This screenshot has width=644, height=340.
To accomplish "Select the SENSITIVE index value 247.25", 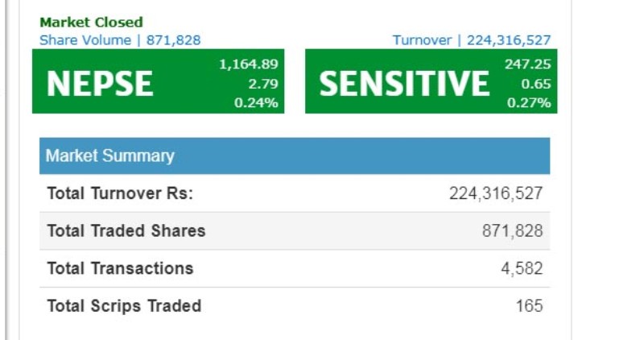I will point(528,64).
